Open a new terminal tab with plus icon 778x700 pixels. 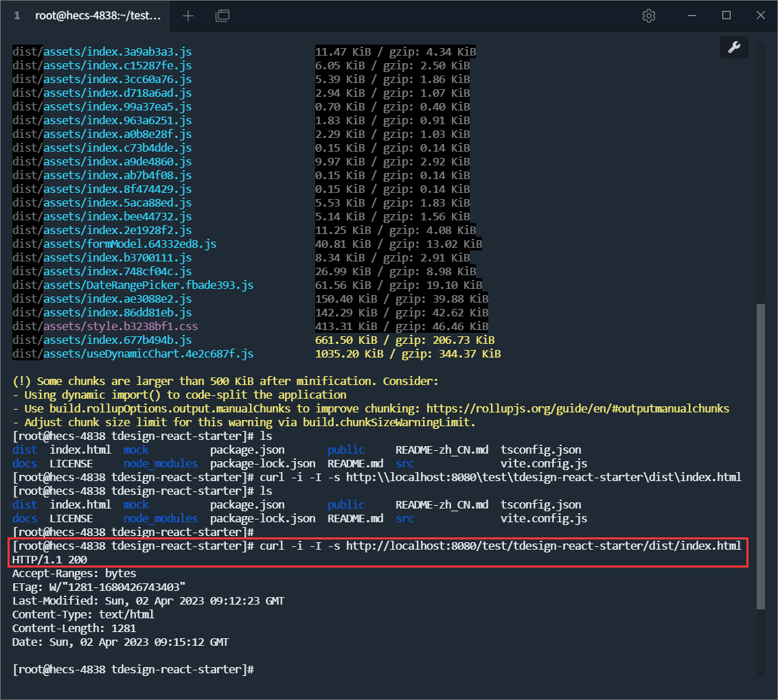(x=188, y=16)
